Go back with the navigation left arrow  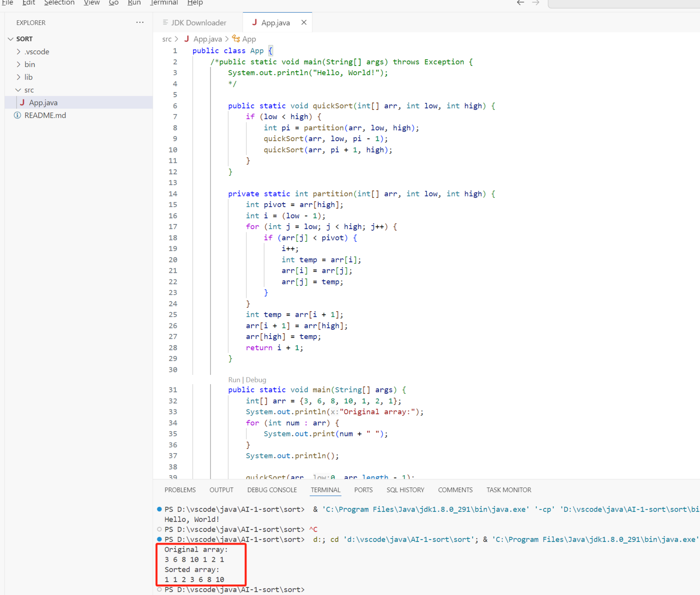coord(520,3)
